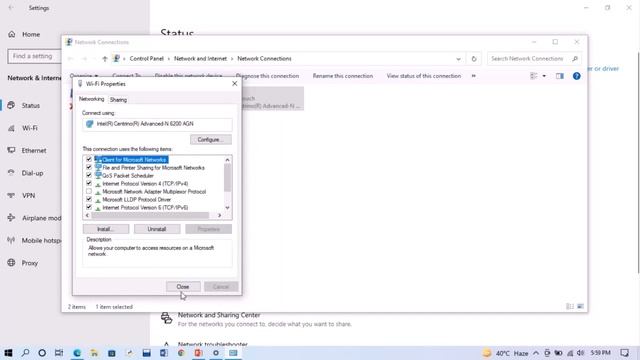
Task: Open address bar history dropdown
Action: pos(458,59)
